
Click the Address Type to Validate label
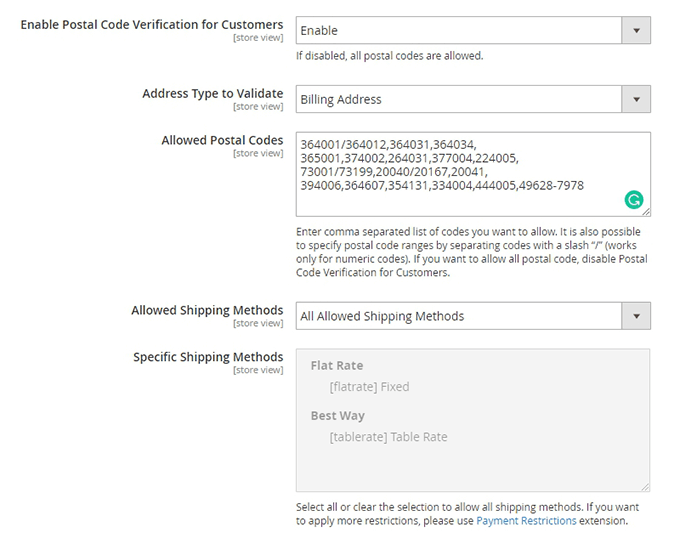[x=213, y=93]
